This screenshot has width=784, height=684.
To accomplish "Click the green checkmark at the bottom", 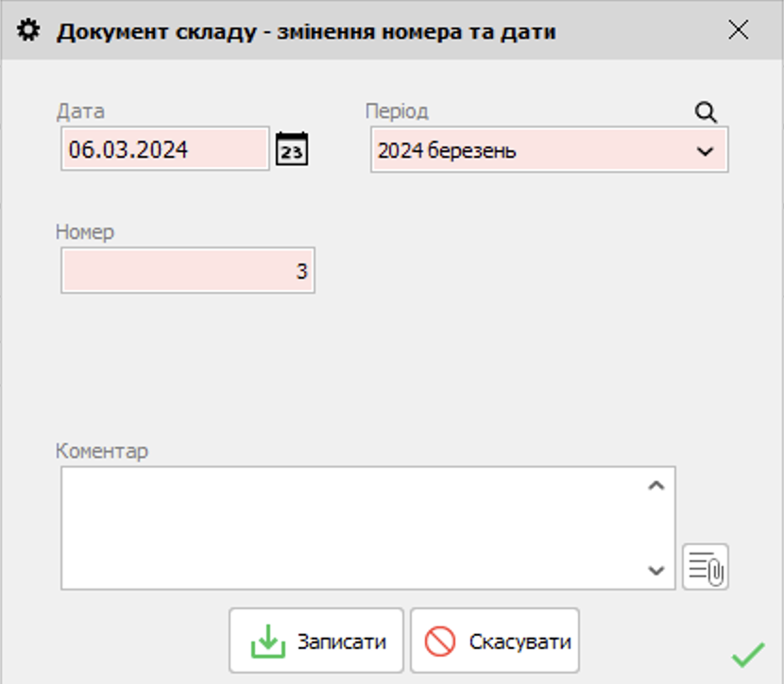I will click(x=746, y=654).
